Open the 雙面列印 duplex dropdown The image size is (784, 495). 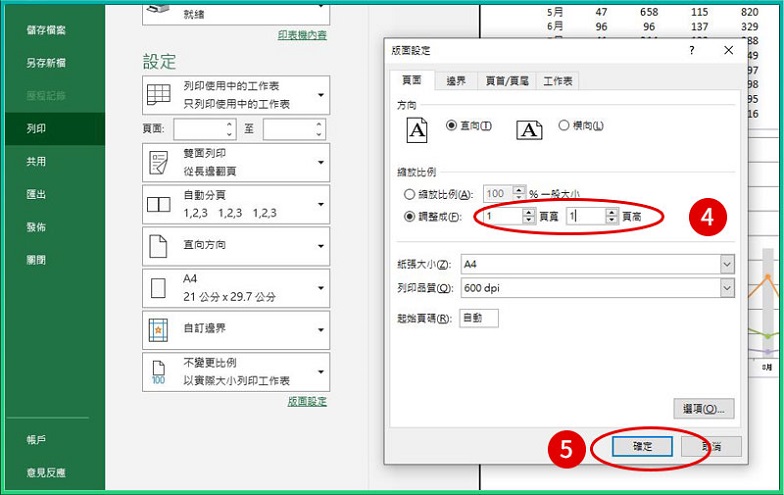pyautogui.click(x=236, y=162)
